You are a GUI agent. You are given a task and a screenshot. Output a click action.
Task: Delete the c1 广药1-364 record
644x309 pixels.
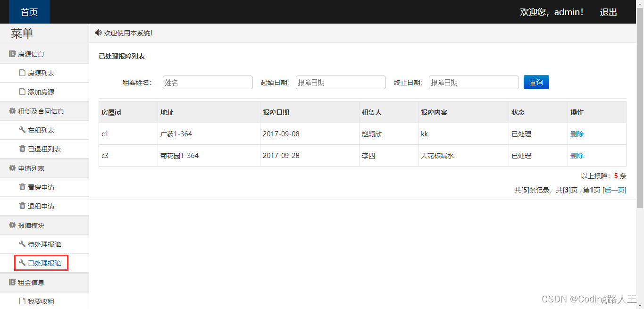point(577,134)
